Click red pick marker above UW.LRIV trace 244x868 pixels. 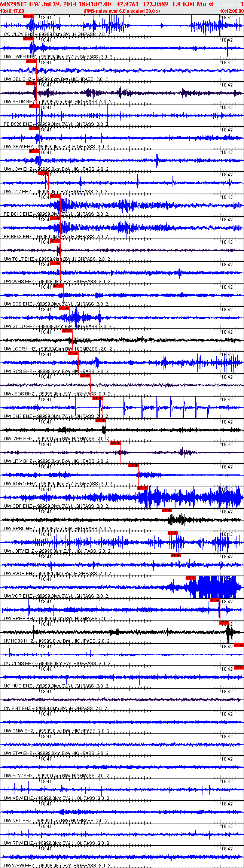[116, 443]
